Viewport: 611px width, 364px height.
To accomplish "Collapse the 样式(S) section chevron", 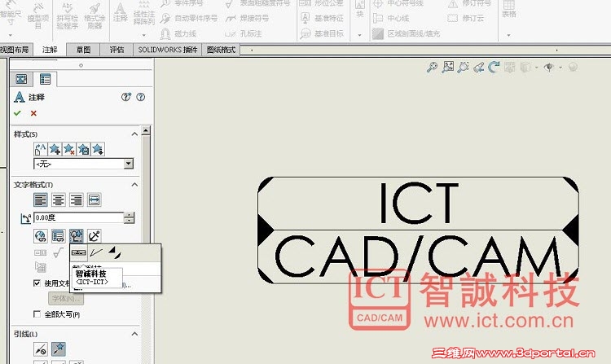I will [x=134, y=134].
